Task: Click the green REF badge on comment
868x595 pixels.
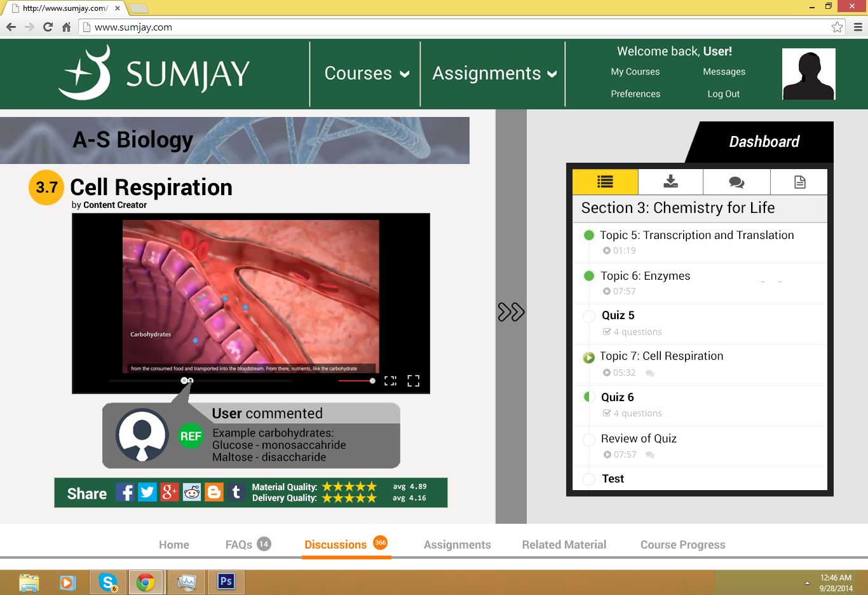Action: pyautogui.click(x=191, y=436)
